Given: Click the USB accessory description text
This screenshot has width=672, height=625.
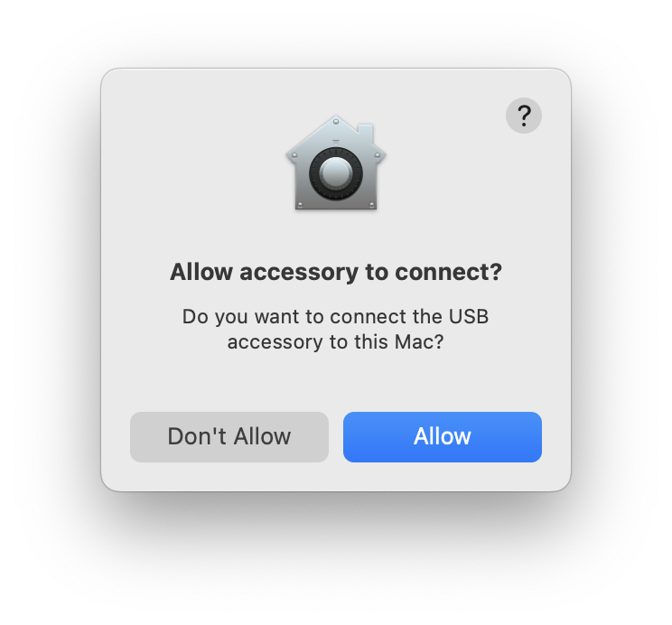Looking at the screenshot, I should pos(336,330).
